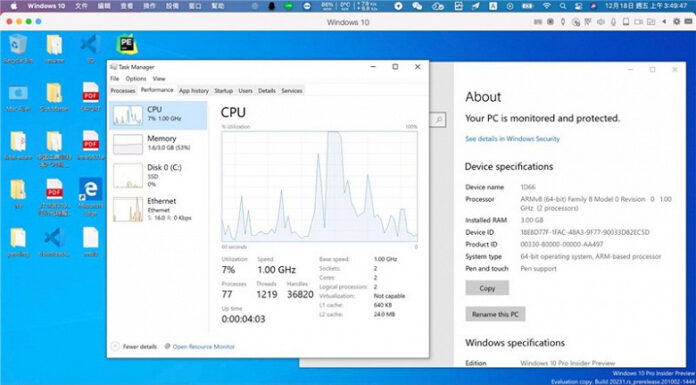Open the Startup tab

coord(223,91)
